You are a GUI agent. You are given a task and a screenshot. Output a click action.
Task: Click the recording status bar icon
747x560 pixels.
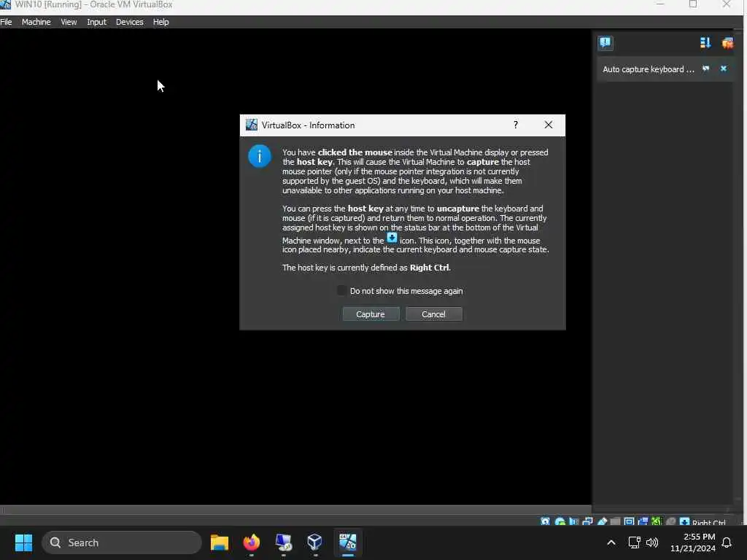[x=643, y=521]
